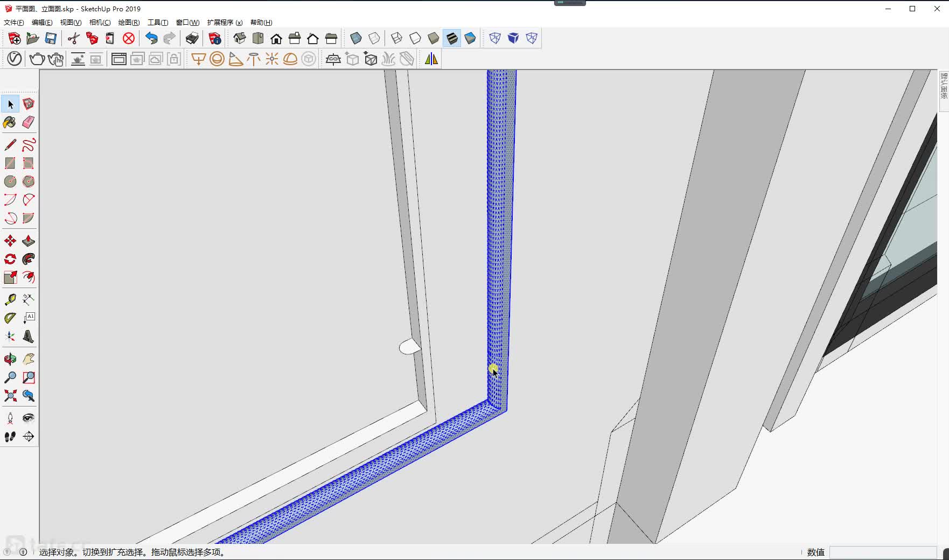Screen dimensions: 949x560
Task: Choose the Rectangle tool
Action: coord(10,163)
